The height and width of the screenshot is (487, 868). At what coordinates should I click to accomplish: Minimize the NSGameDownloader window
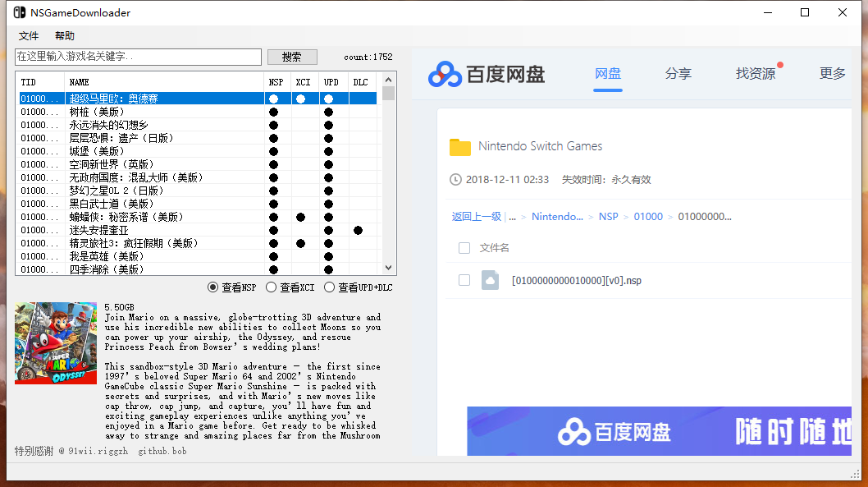tap(768, 12)
